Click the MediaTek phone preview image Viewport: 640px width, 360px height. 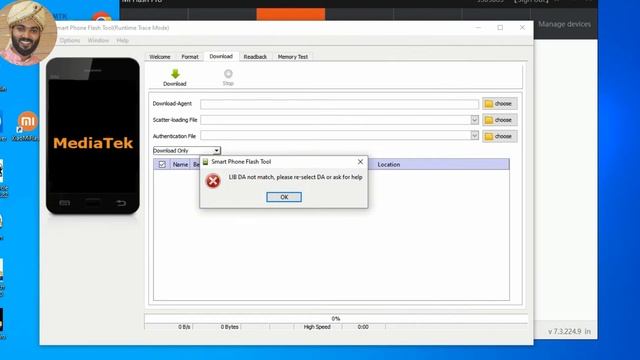tap(93, 136)
